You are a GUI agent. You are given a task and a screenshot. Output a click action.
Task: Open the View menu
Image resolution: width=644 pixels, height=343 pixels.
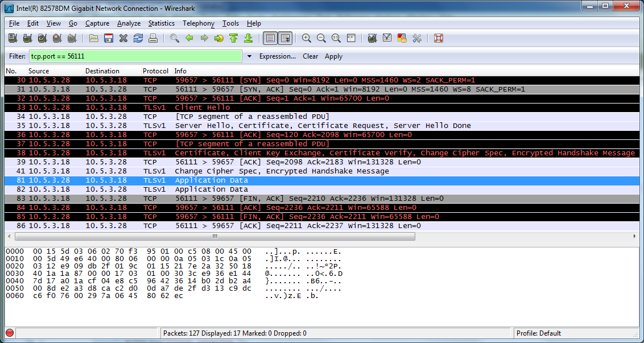(x=53, y=23)
